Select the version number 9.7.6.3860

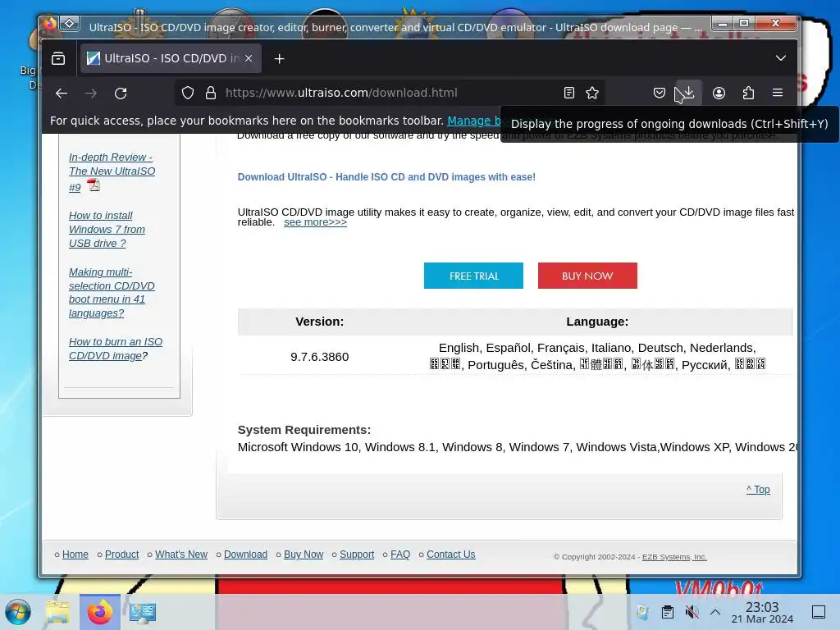point(319,357)
